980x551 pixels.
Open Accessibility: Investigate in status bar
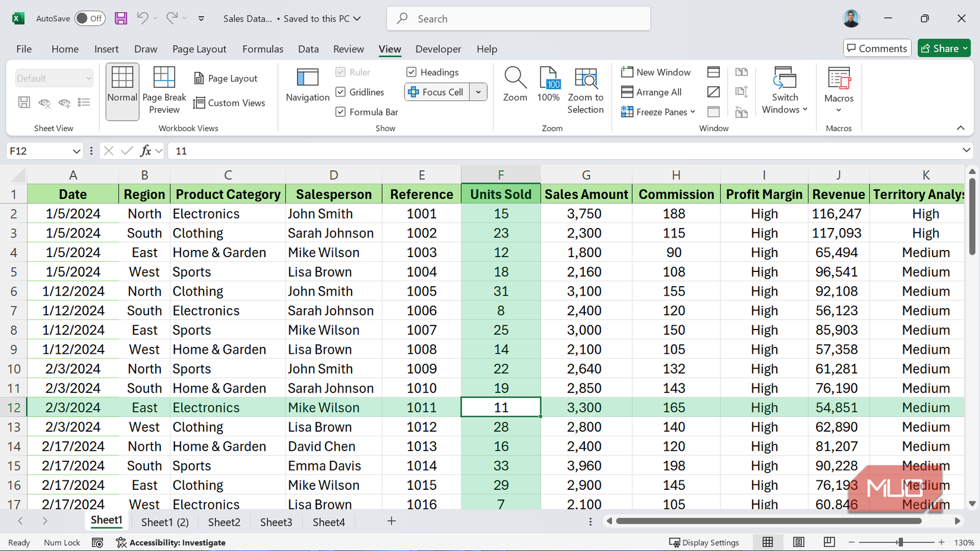pos(171,542)
